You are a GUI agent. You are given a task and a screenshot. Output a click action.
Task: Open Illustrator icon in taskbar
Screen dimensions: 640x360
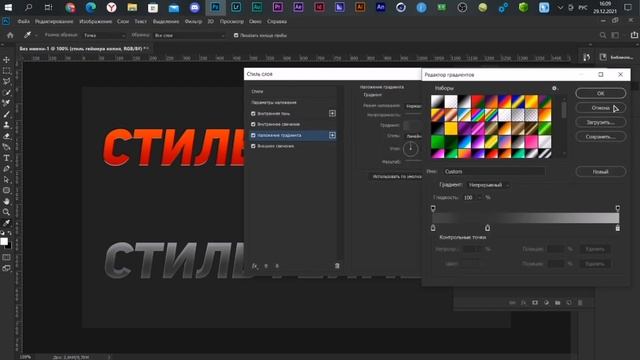360,7
